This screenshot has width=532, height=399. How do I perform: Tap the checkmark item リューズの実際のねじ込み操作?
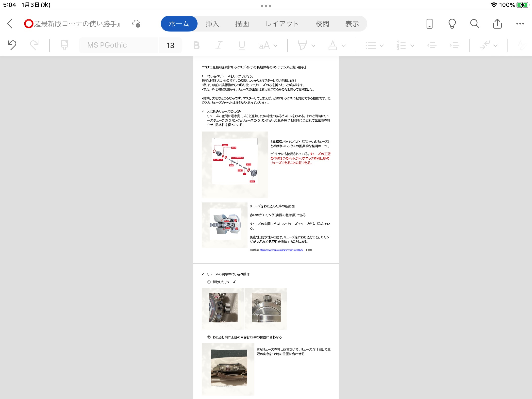click(x=228, y=274)
